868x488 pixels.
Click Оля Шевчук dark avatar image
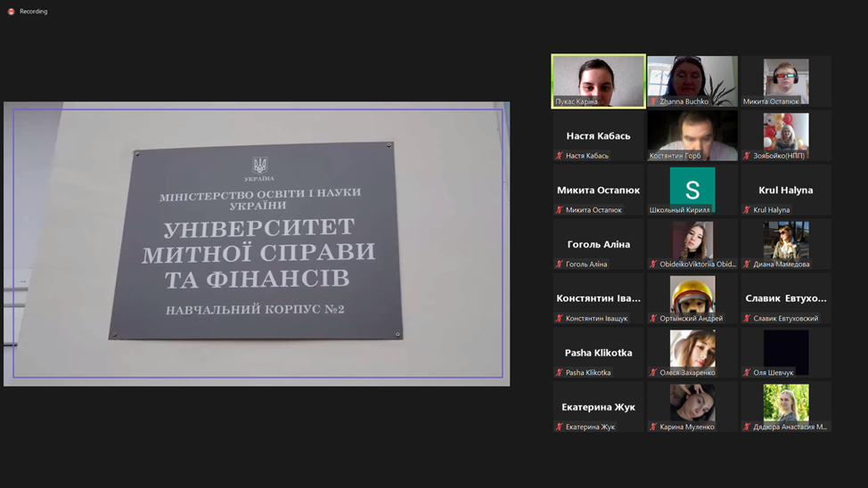tap(786, 352)
